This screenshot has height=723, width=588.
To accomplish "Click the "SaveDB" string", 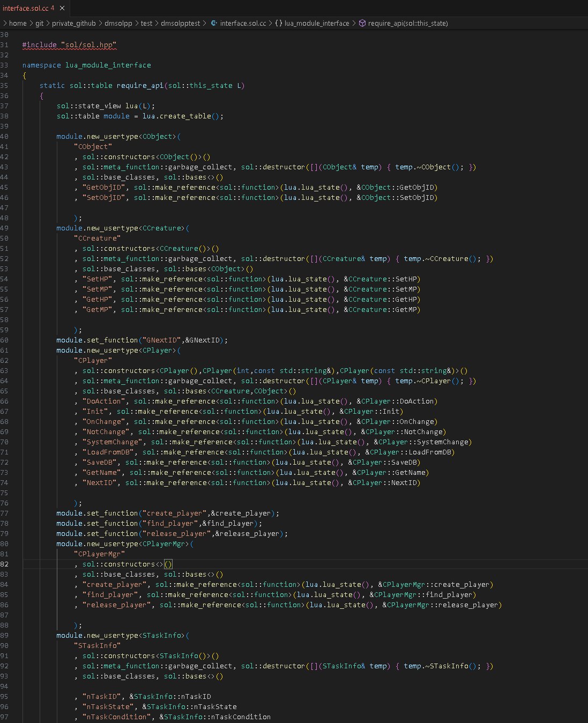I will coord(99,462).
